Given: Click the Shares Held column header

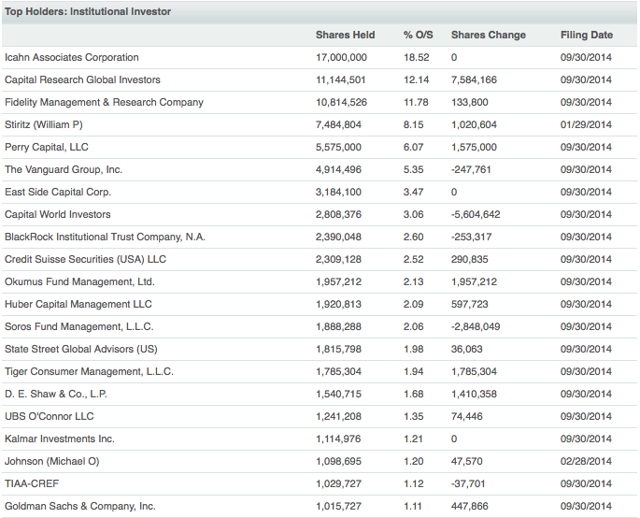Looking at the screenshot, I should click(345, 35).
